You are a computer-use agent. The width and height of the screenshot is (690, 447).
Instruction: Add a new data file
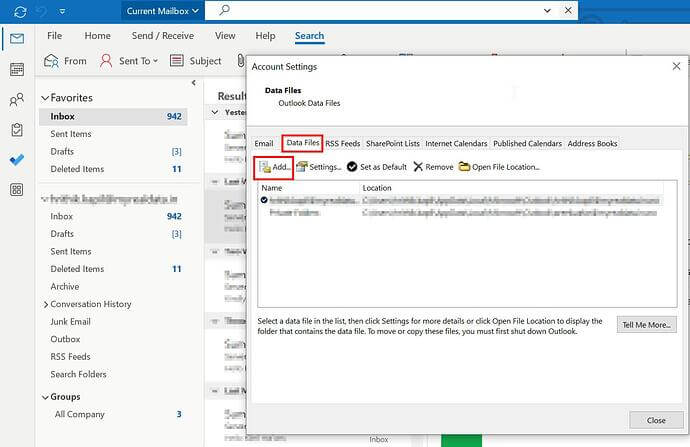click(275, 167)
